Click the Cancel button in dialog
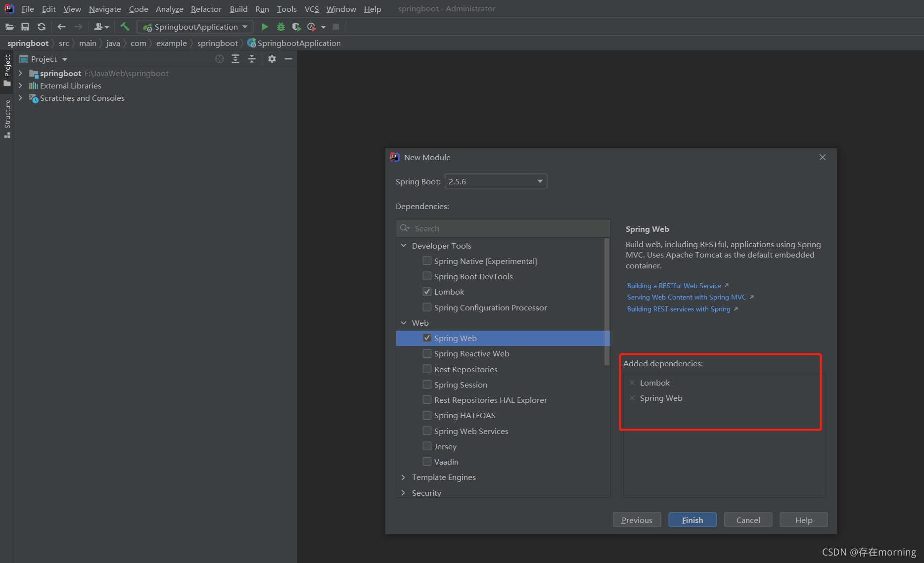This screenshot has width=924, height=563. [748, 520]
